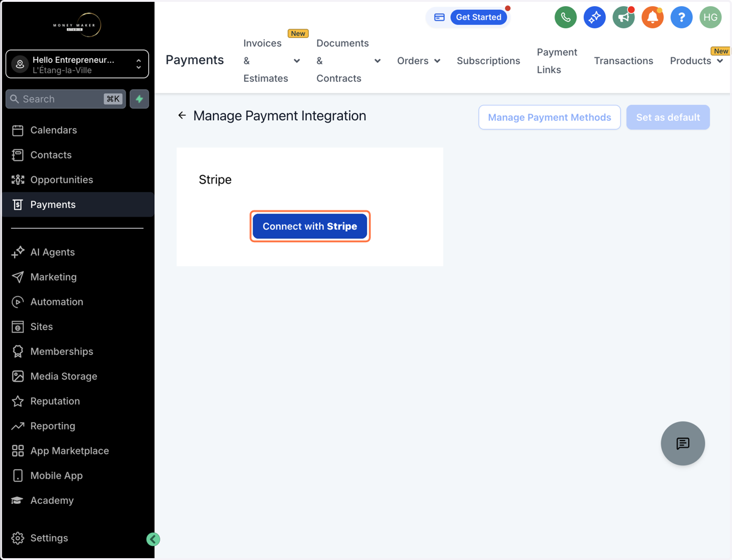Click the Calendars sidebar icon
This screenshot has width=732, height=560.
pyautogui.click(x=18, y=130)
